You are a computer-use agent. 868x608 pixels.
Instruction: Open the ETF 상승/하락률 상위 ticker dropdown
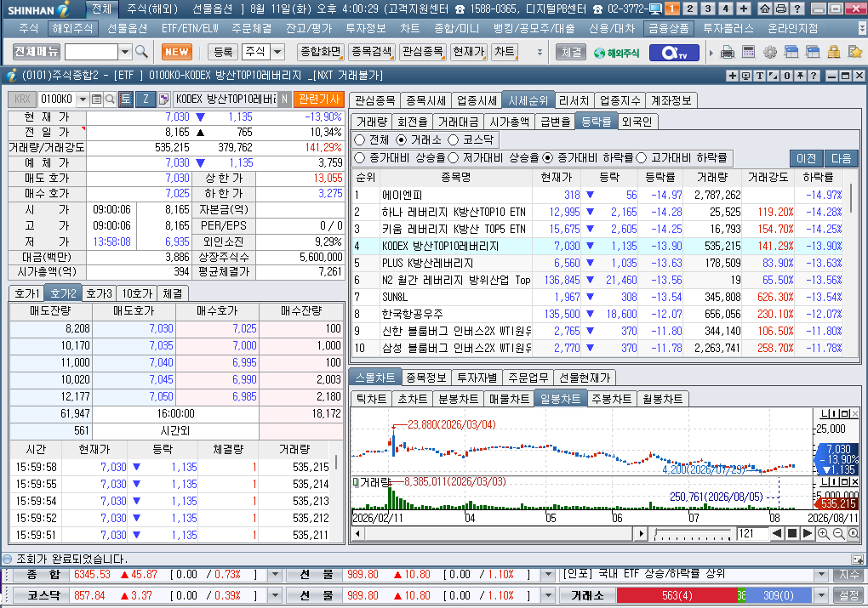point(822,575)
